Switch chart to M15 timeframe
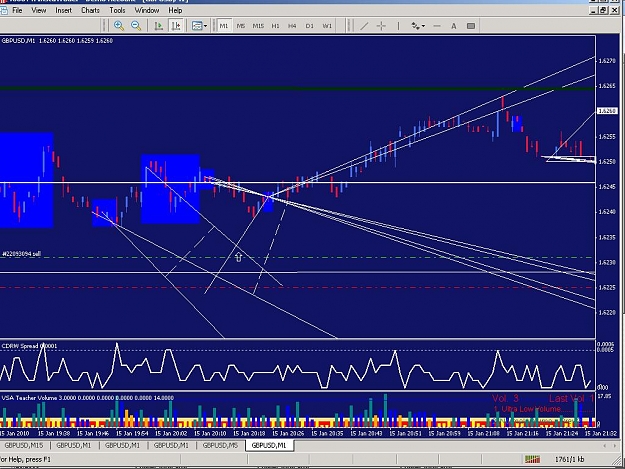The width and height of the screenshot is (625, 469). (x=258, y=26)
